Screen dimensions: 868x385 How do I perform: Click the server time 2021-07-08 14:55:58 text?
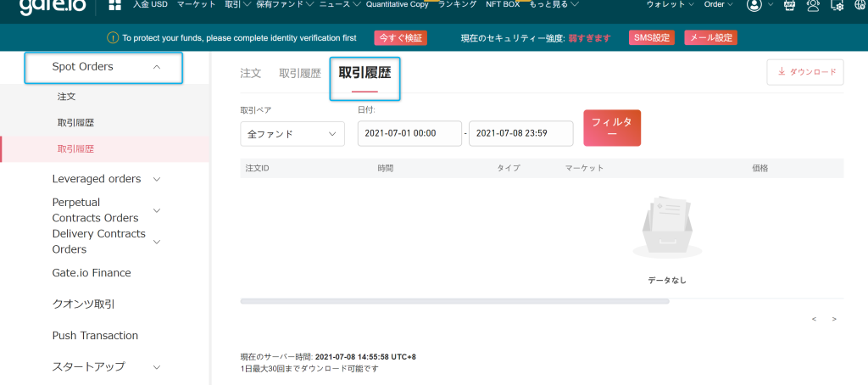(365, 357)
